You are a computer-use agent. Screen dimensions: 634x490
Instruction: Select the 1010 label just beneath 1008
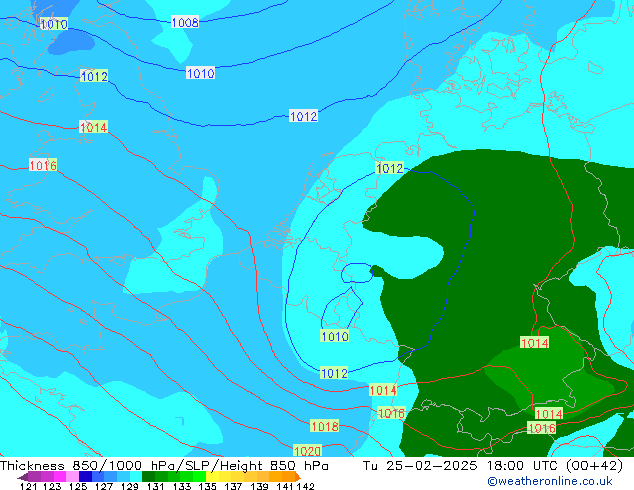[201, 73]
